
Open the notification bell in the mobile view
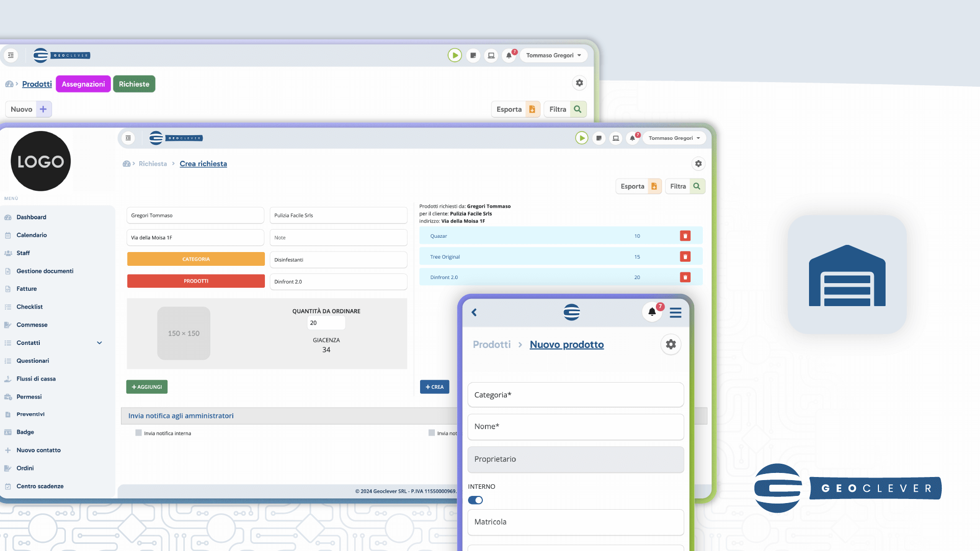(652, 312)
